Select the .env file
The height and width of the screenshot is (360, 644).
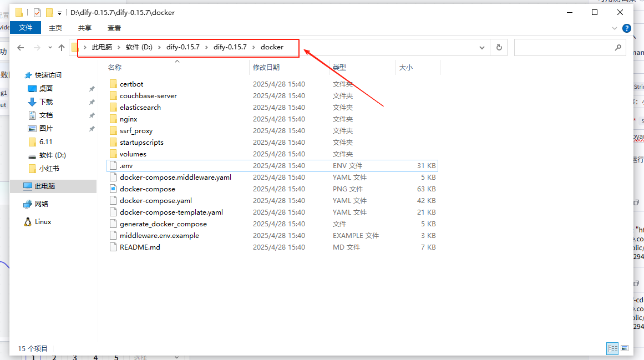[126, 166]
